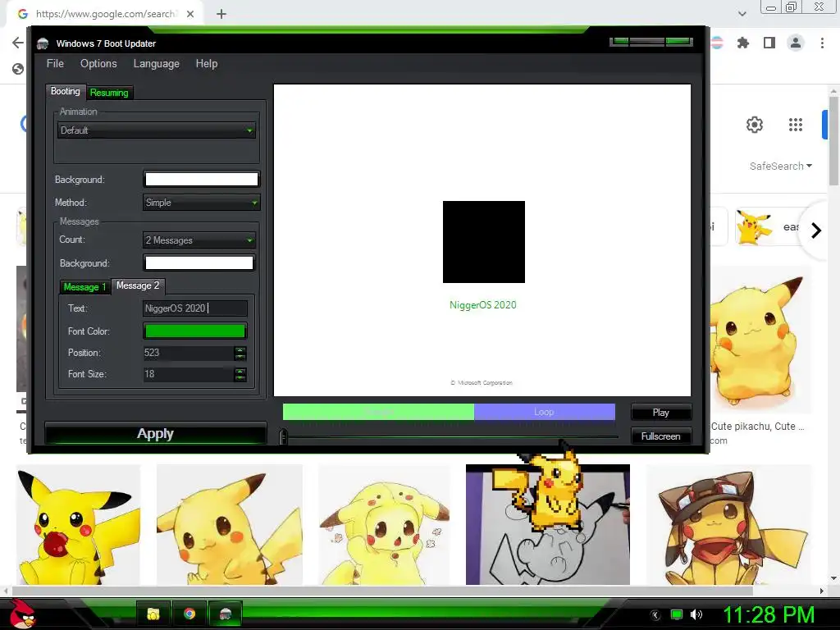Close the Google search Chrome tab

pyautogui.click(x=190, y=14)
